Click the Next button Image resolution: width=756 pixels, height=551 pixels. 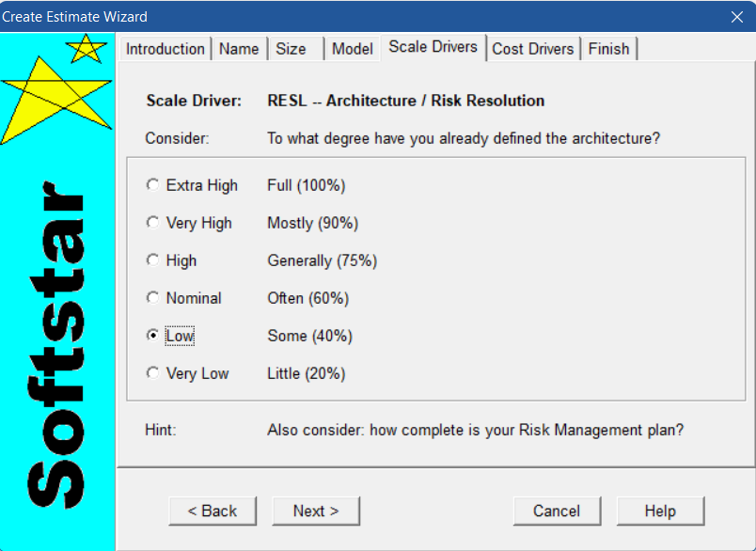(x=316, y=511)
